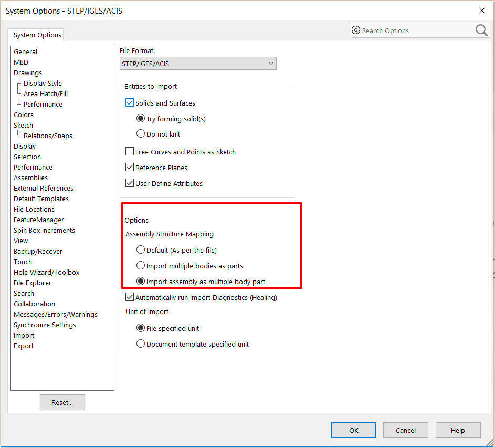Image resolution: width=495 pixels, height=448 pixels.
Task: Open the Colors category
Action: [24, 114]
